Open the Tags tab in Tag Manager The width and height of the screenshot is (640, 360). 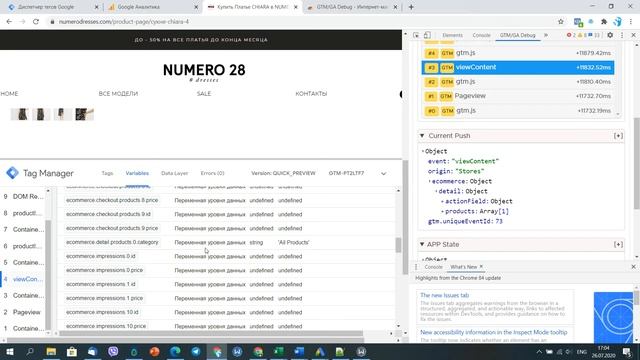pyautogui.click(x=107, y=173)
